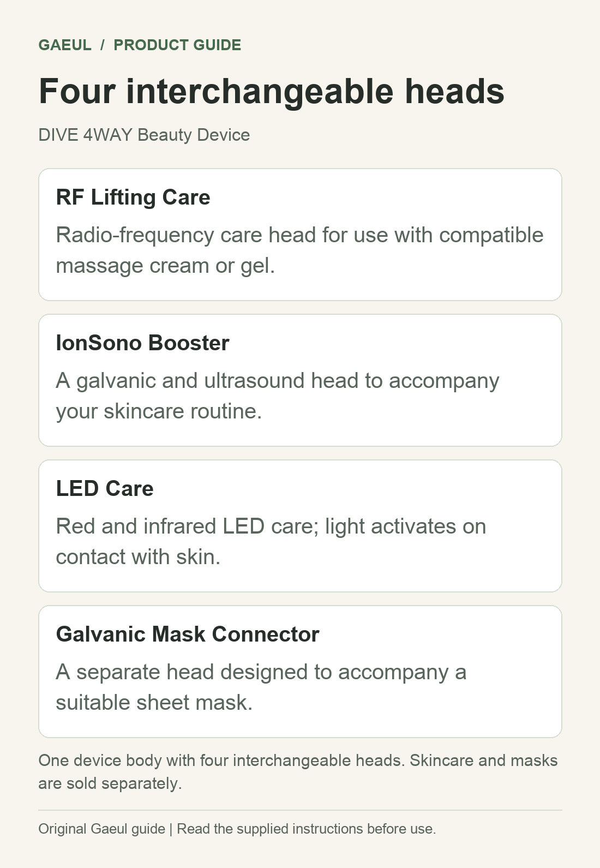Screen dimensions: 600x868
Task: Go to PRODUCT GUIDE breadcrumb
Action: (x=177, y=45)
